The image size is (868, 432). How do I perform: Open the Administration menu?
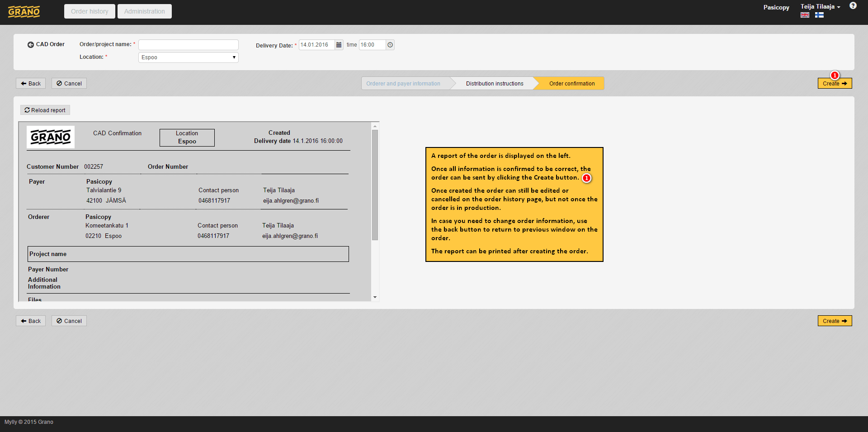click(144, 11)
